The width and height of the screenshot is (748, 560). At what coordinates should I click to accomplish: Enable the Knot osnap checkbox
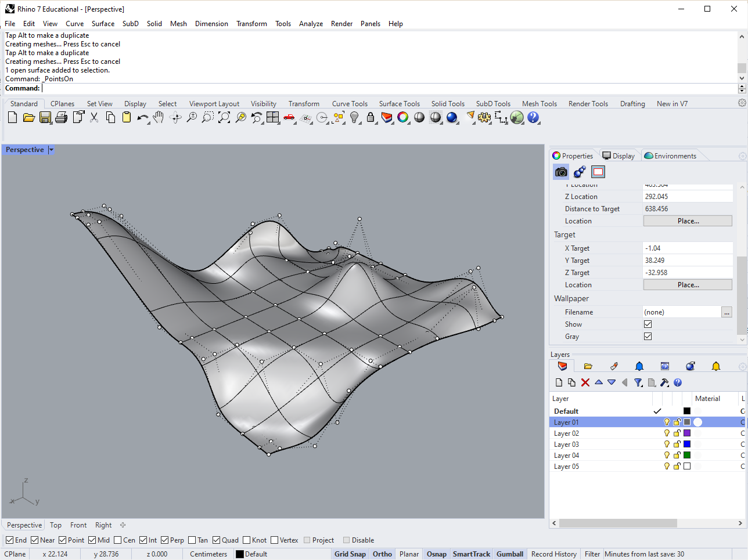coord(247,540)
